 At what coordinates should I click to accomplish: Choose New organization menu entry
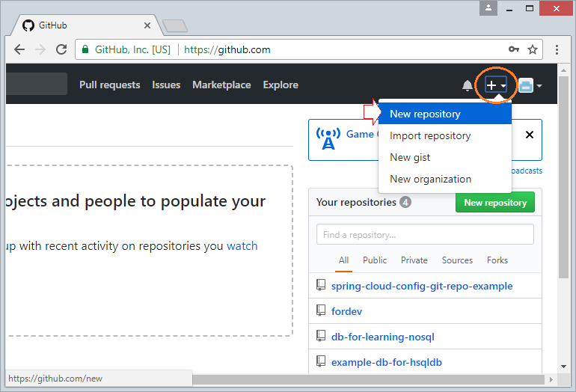point(445,179)
